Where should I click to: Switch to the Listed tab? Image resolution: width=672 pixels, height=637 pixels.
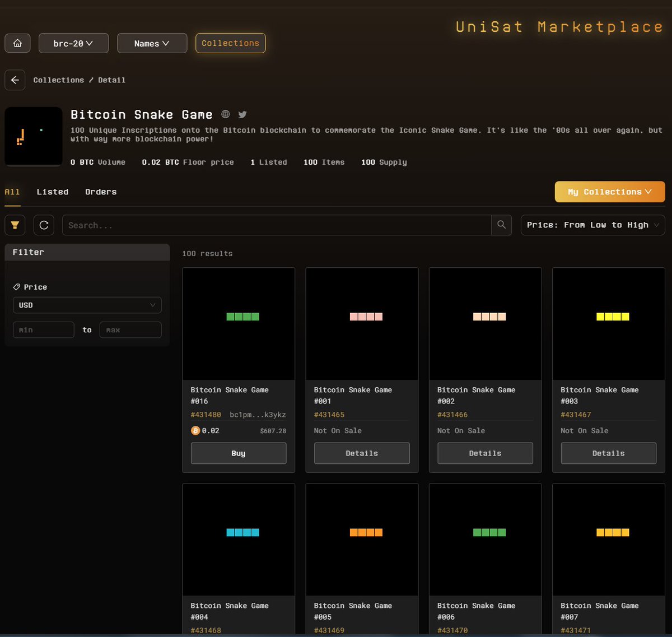point(53,192)
